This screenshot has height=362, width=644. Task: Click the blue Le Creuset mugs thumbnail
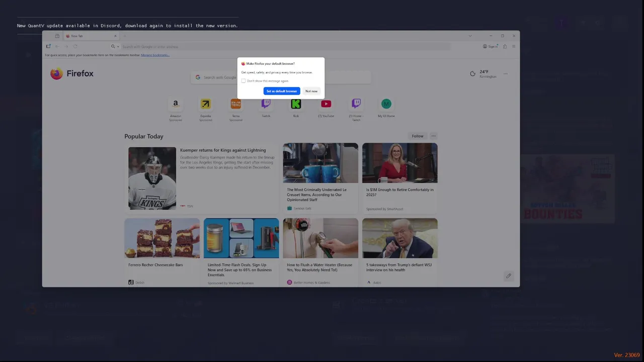click(x=320, y=163)
